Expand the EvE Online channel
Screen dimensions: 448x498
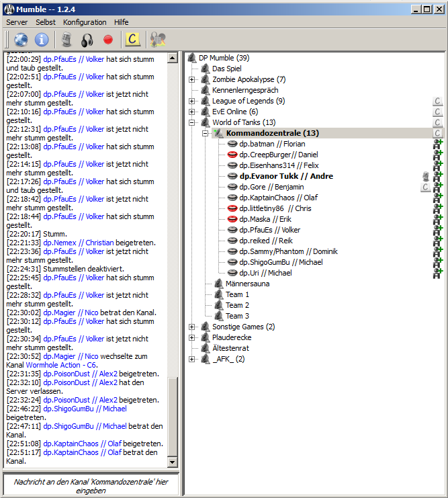coord(192,112)
